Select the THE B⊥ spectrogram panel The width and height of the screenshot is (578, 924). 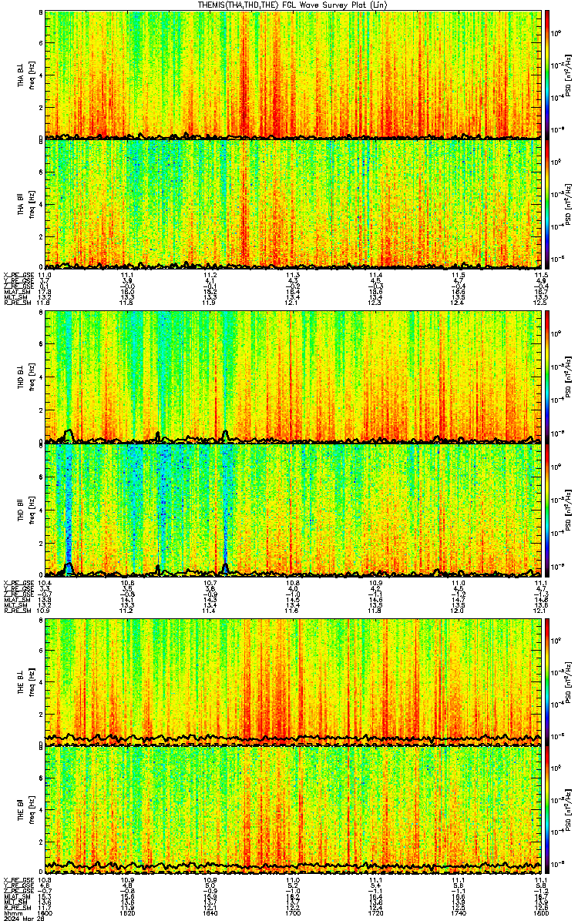[294, 683]
